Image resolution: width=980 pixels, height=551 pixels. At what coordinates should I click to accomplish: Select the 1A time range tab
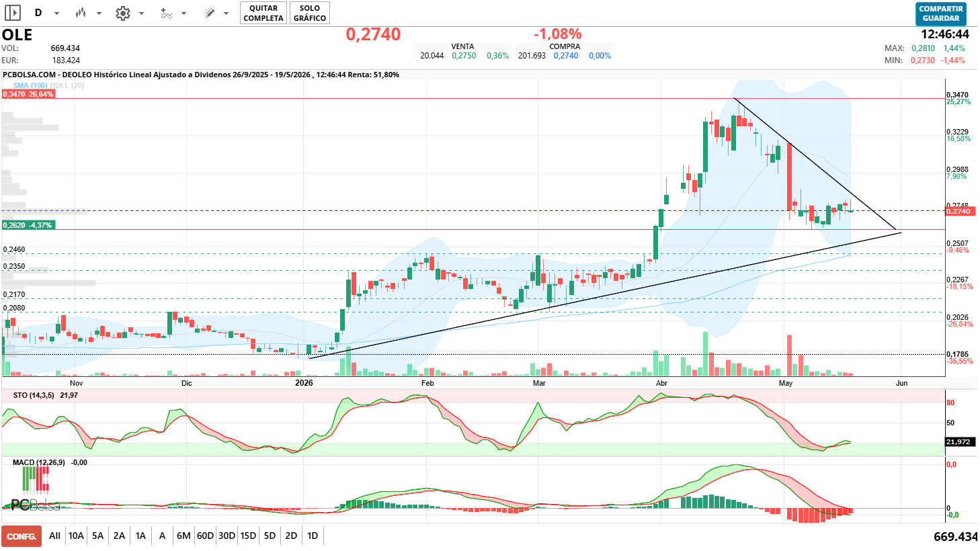140,536
